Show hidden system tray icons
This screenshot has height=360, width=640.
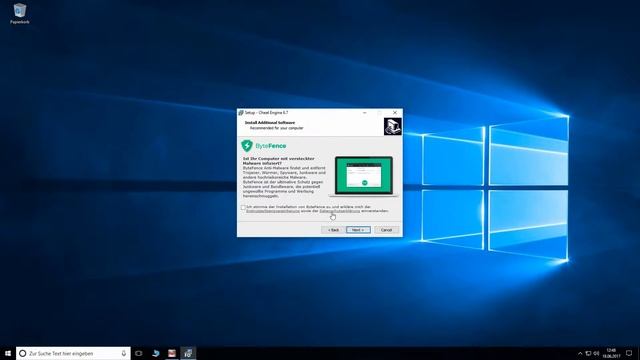580,353
